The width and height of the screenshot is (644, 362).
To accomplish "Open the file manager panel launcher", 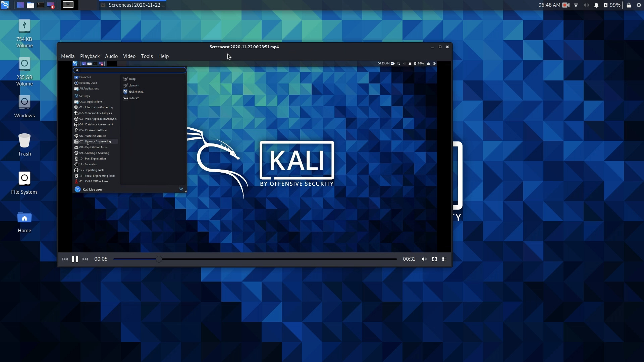I will tap(31, 5).
